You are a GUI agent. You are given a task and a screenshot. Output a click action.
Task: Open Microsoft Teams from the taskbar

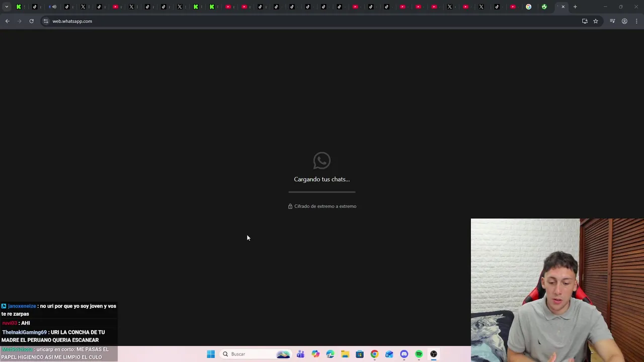click(x=300, y=354)
